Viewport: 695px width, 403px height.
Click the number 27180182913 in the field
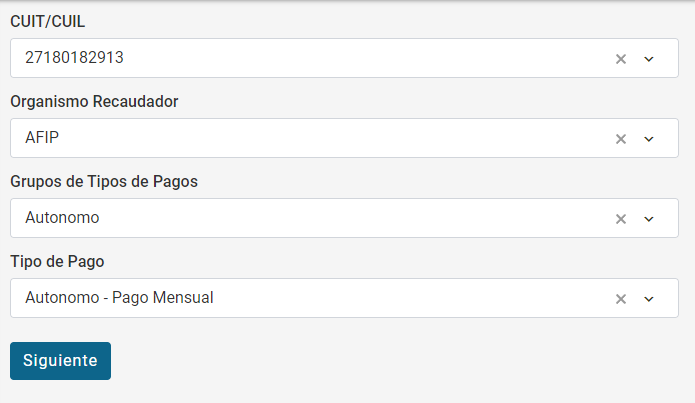(74, 58)
